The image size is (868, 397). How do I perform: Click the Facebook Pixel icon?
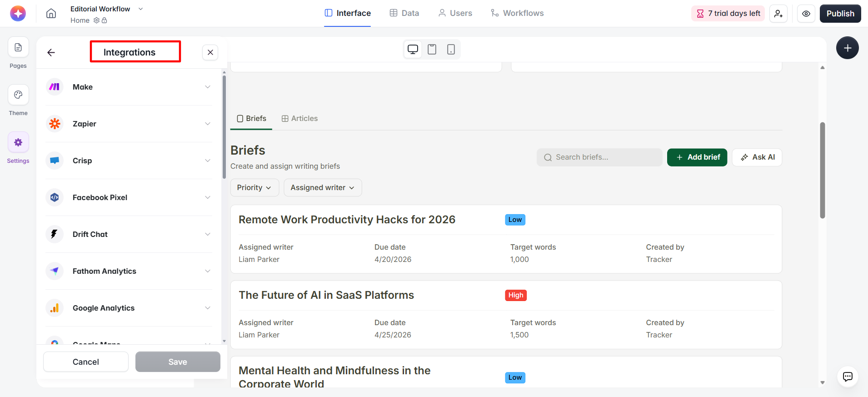point(55,197)
